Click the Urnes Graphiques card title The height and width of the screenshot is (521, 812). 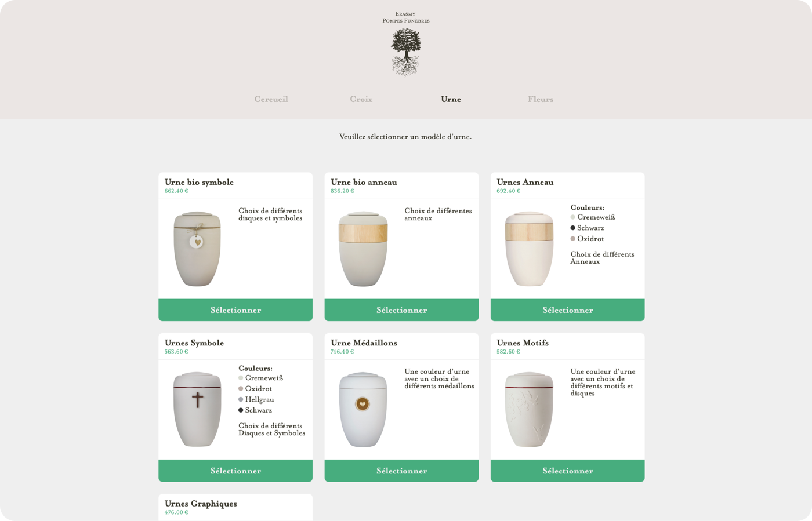click(201, 504)
